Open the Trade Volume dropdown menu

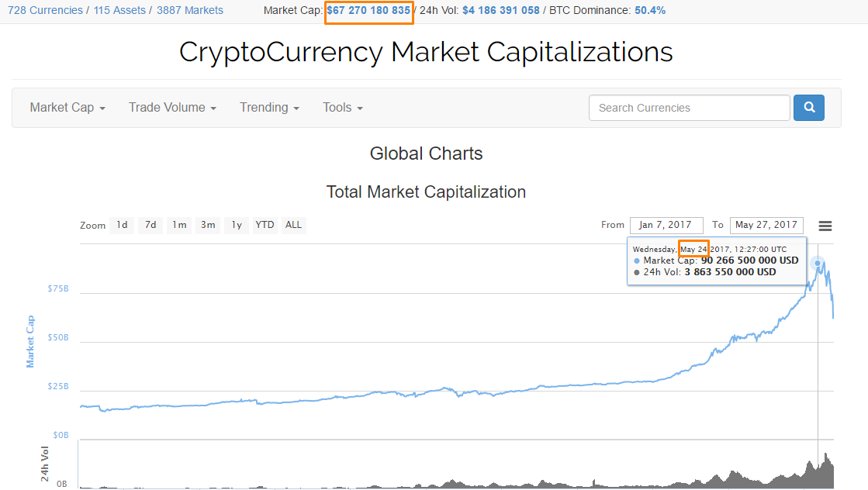(x=172, y=108)
